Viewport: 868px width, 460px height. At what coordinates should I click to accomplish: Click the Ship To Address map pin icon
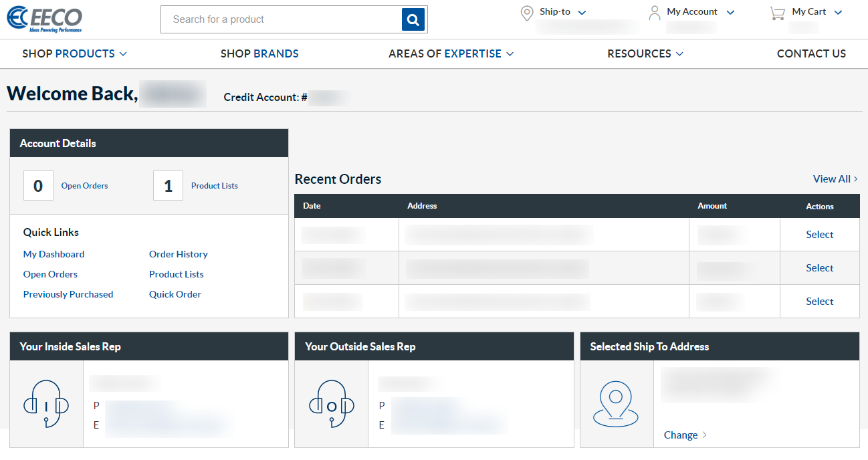616,404
